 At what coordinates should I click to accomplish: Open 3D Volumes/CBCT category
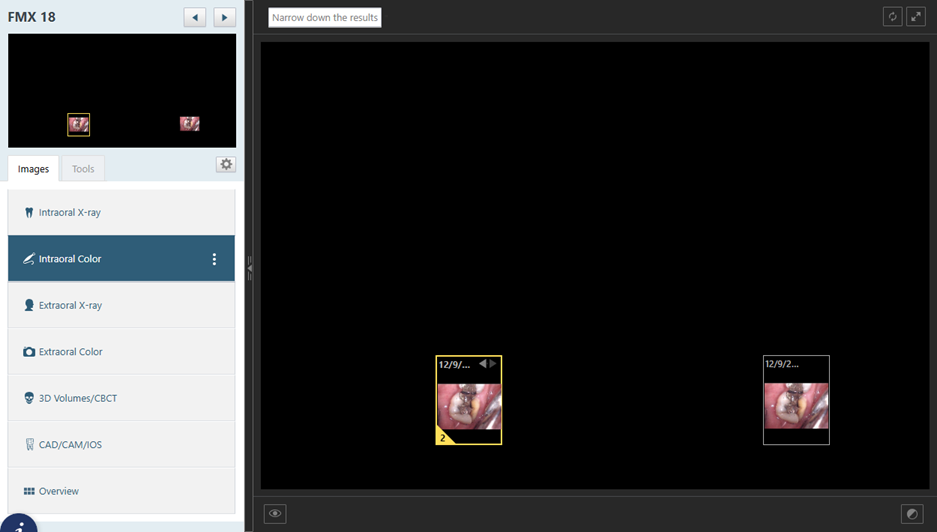coord(121,398)
